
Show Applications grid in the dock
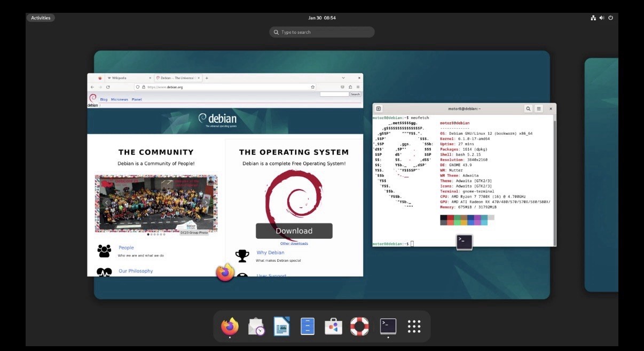(x=414, y=326)
